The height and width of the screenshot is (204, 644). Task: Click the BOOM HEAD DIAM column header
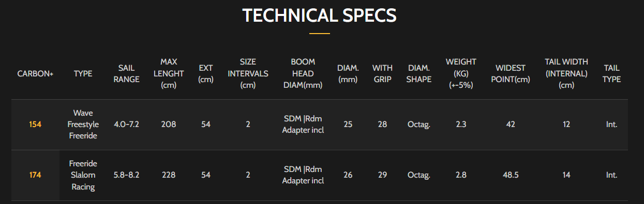(303, 73)
